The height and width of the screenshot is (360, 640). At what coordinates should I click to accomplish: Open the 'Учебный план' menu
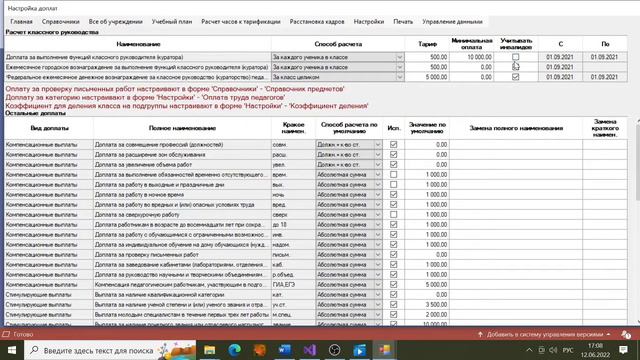pos(171,22)
